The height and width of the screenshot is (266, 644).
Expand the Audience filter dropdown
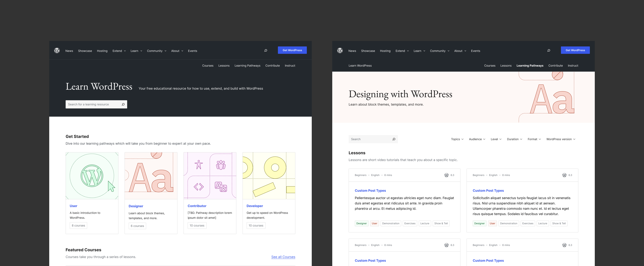[477, 139]
